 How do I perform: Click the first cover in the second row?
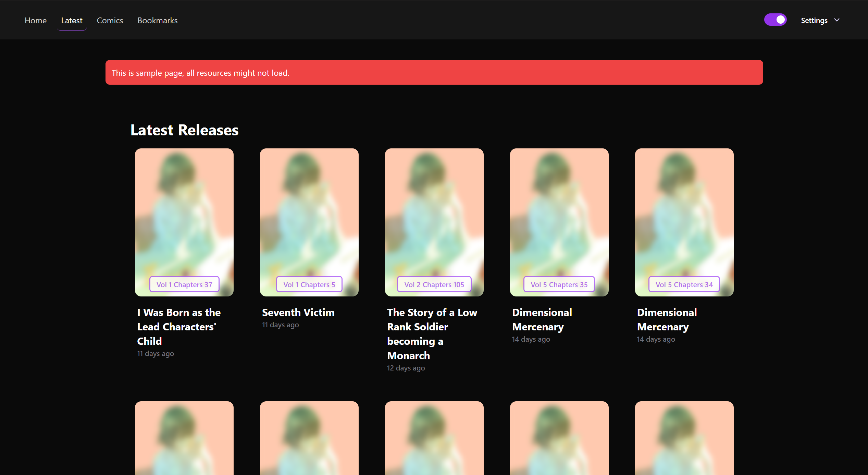click(x=184, y=439)
